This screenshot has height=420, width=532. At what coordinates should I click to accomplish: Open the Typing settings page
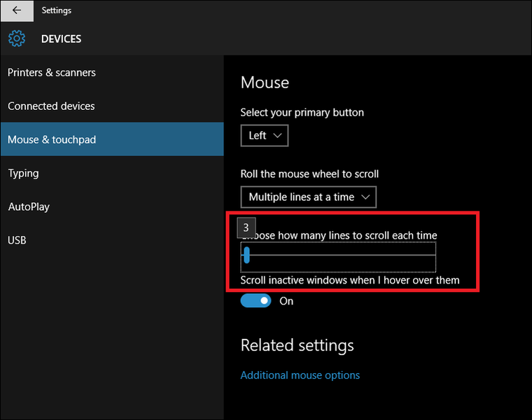pos(23,174)
